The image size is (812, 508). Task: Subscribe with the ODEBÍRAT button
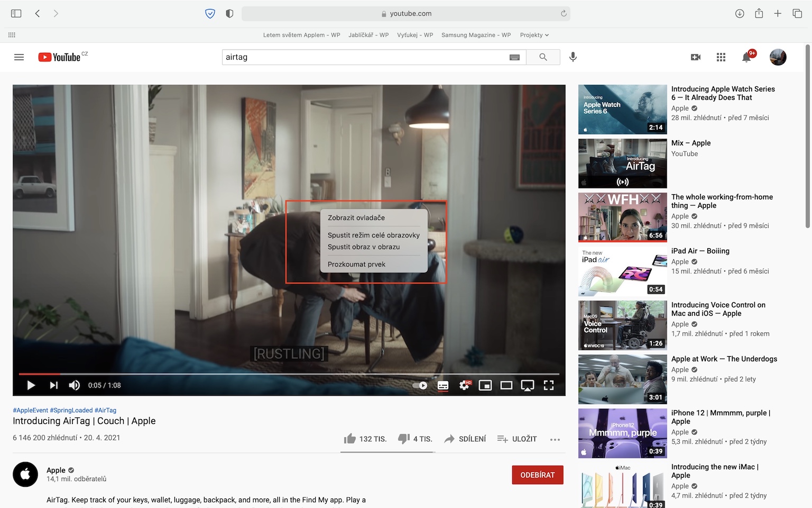pos(538,475)
